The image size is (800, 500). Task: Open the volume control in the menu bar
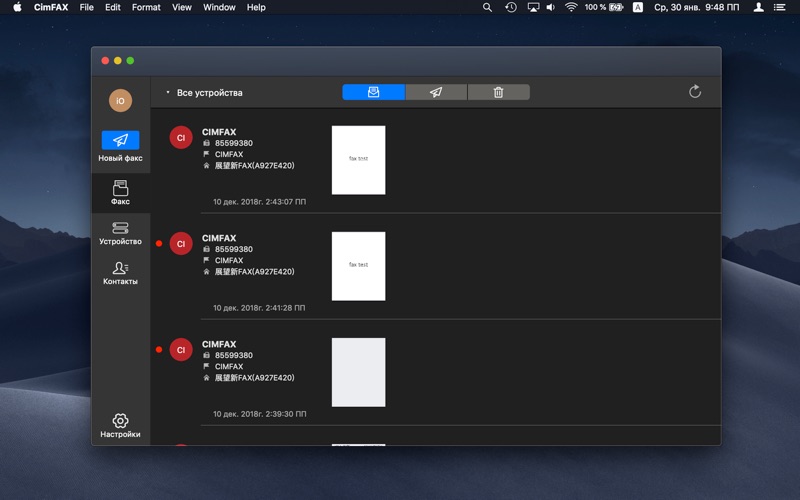(551, 7)
